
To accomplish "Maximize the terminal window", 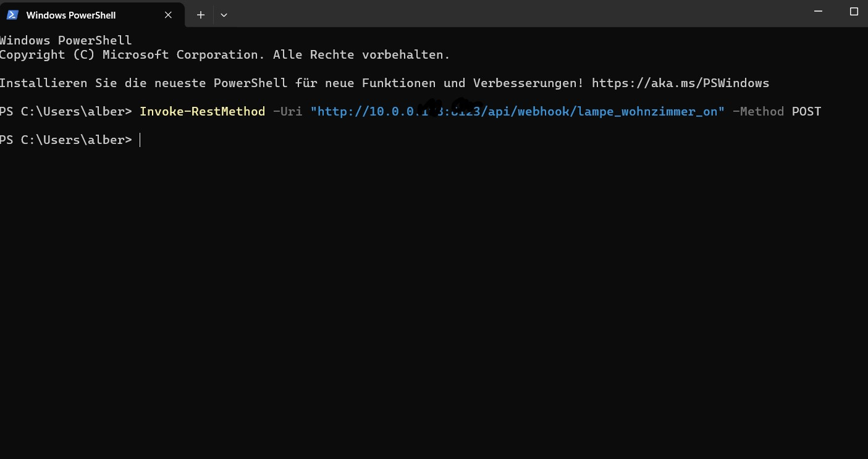I will (854, 11).
